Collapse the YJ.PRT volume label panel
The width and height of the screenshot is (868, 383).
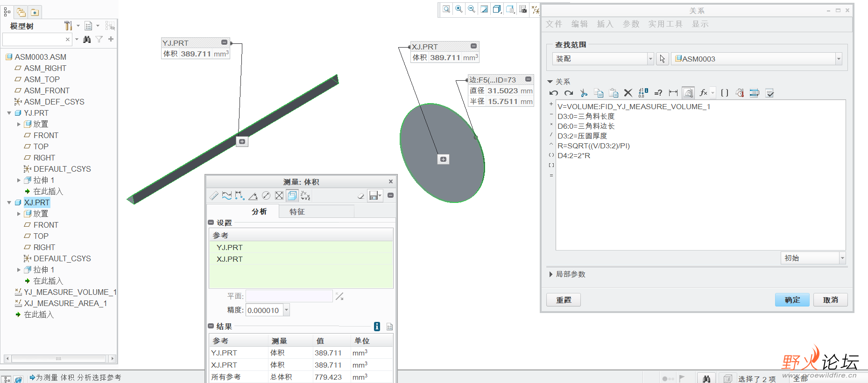point(224,42)
